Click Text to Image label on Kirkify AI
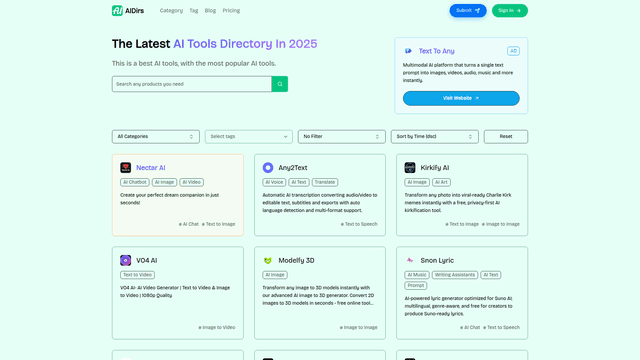The width and height of the screenshot is (640, 360). click(x=462, y=224)
